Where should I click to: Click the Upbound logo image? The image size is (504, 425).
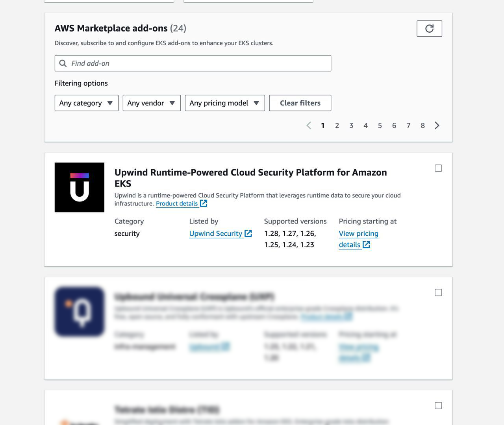point(79,311)
